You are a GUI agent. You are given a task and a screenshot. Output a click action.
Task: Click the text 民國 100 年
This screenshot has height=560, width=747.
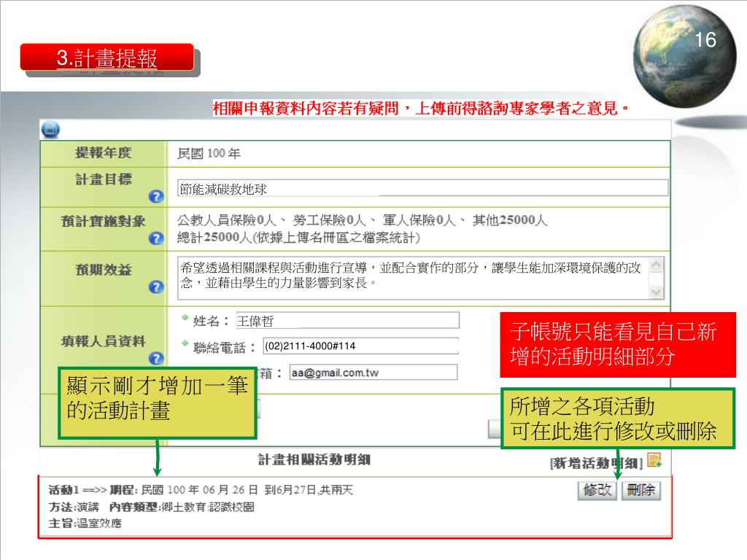(209, 153)
